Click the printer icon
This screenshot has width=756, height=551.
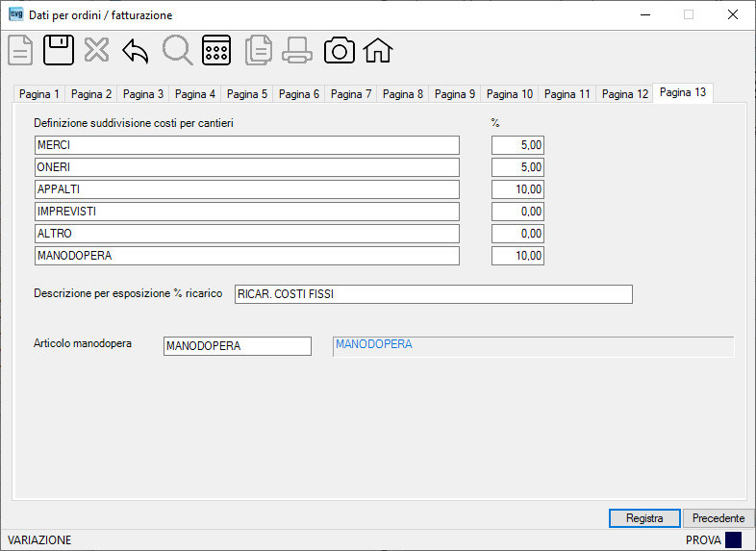pos(296,51)
